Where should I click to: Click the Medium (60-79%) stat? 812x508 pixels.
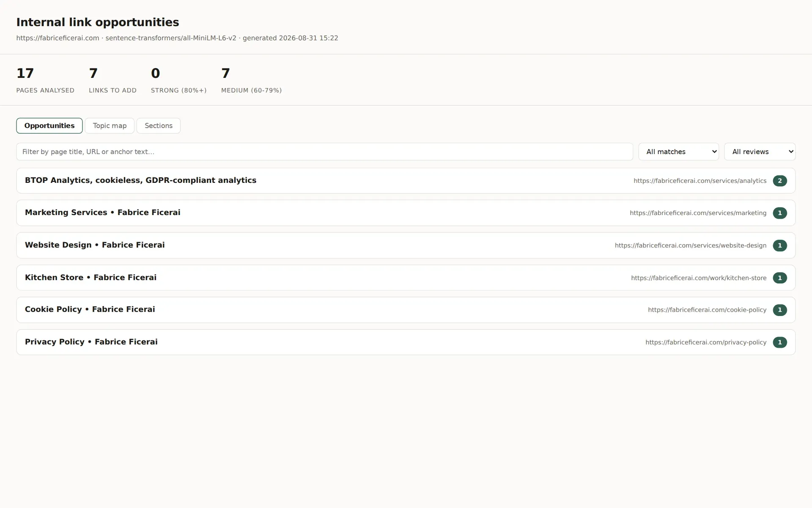[251, 80]
